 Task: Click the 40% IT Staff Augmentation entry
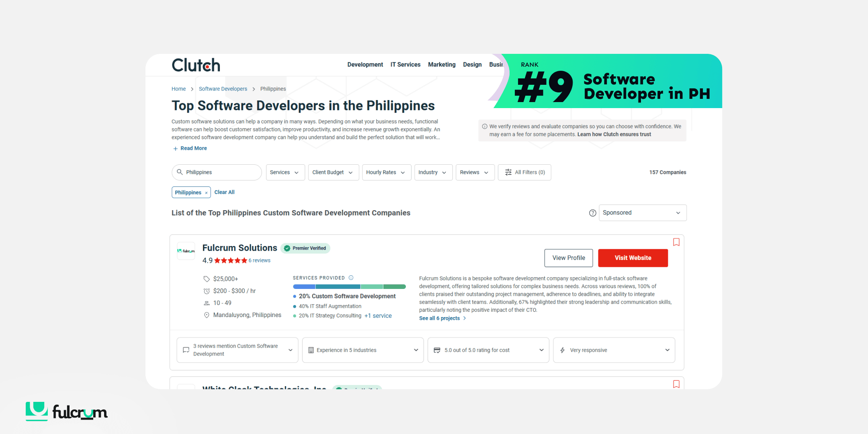pyautogui.click(x=330, y=306)
